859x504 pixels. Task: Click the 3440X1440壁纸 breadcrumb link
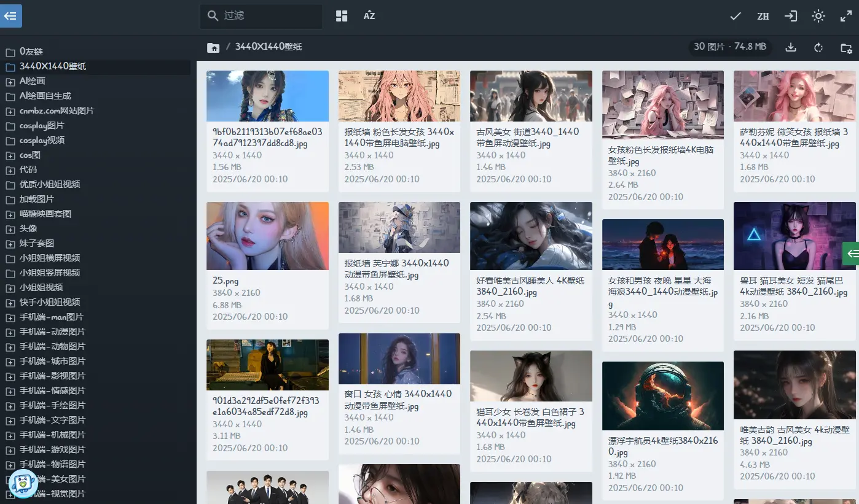[268, 47]
